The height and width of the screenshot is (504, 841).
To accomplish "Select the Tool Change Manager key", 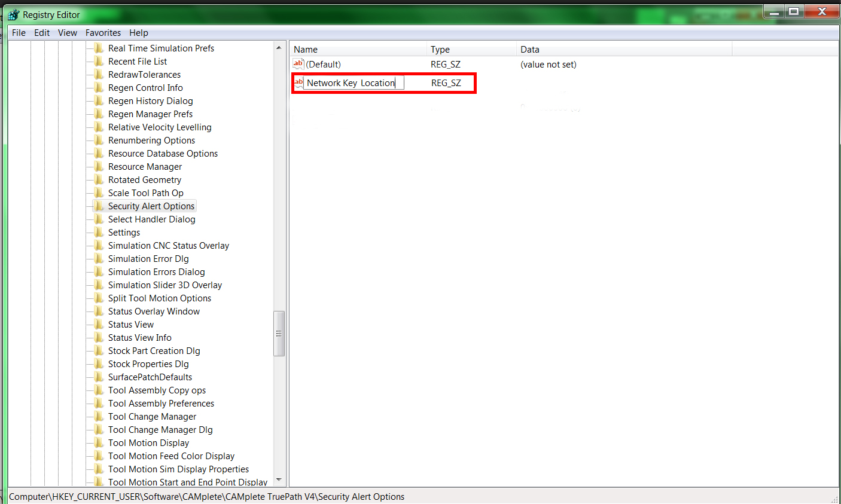I will pyautogui.click(x=152, y=417).
